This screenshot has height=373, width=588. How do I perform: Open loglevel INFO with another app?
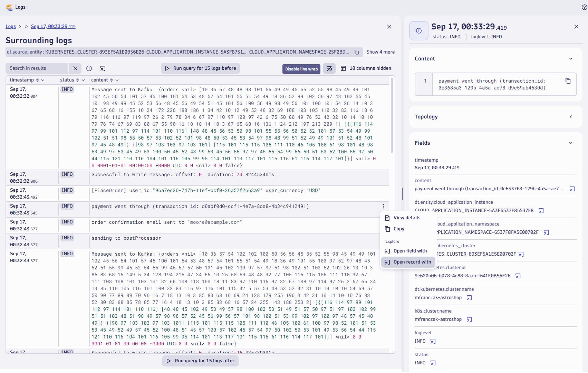(x=433, y=341)
